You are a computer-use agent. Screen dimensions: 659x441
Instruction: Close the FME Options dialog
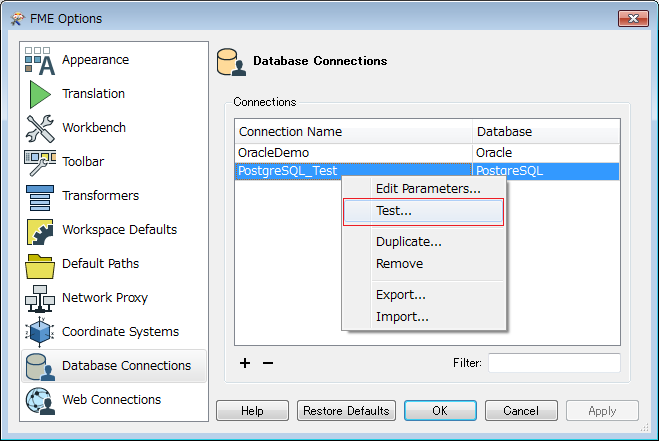click(x=633, y=18)
